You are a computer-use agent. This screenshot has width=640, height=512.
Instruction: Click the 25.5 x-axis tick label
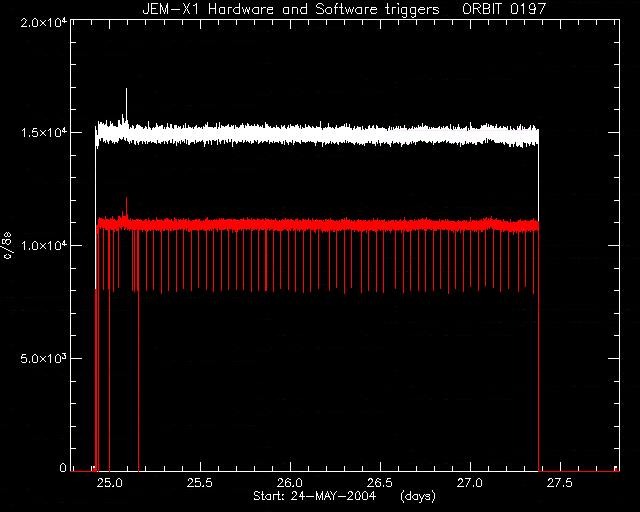click(x=200, y=483)
